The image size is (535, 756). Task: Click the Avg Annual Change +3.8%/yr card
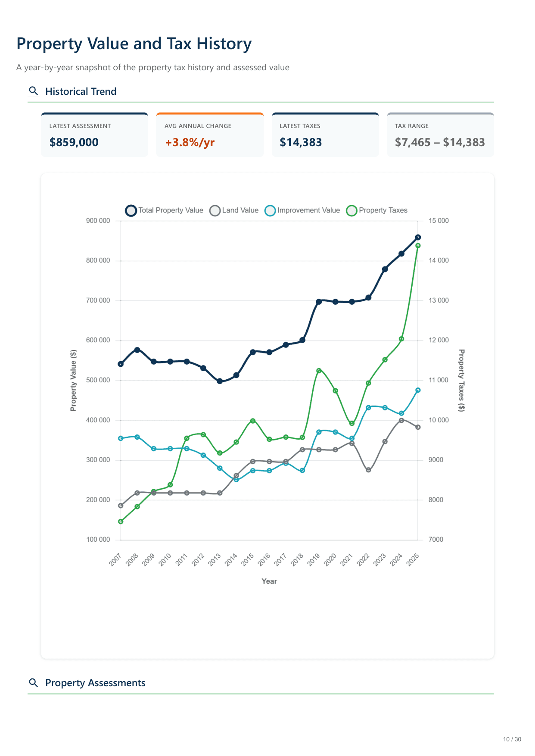click(210, 135)
